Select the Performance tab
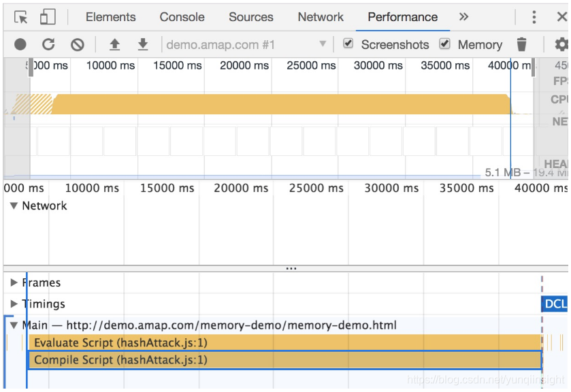Screen dimensions: 571x392 point(402,17)
